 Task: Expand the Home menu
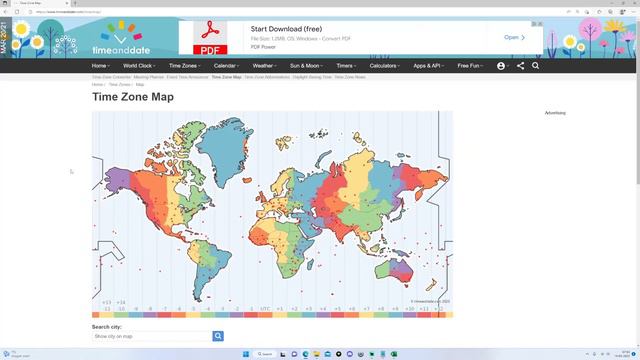point(100,66)
